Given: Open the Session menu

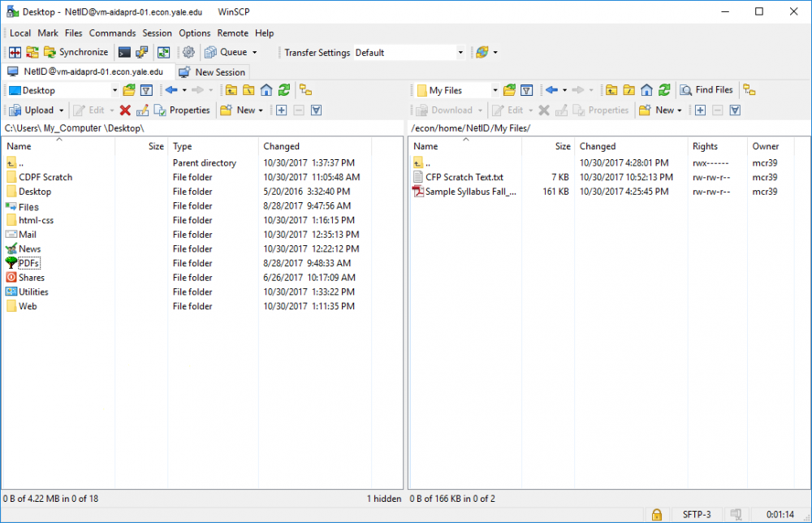Looking at the screenshot, I should tap(157, 33).
